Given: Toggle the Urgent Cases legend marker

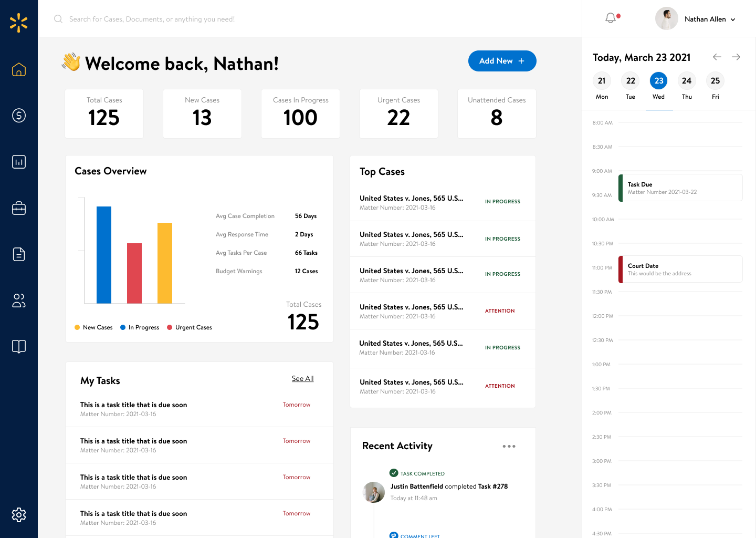Looking at the screenshot, I should [169, 327].
